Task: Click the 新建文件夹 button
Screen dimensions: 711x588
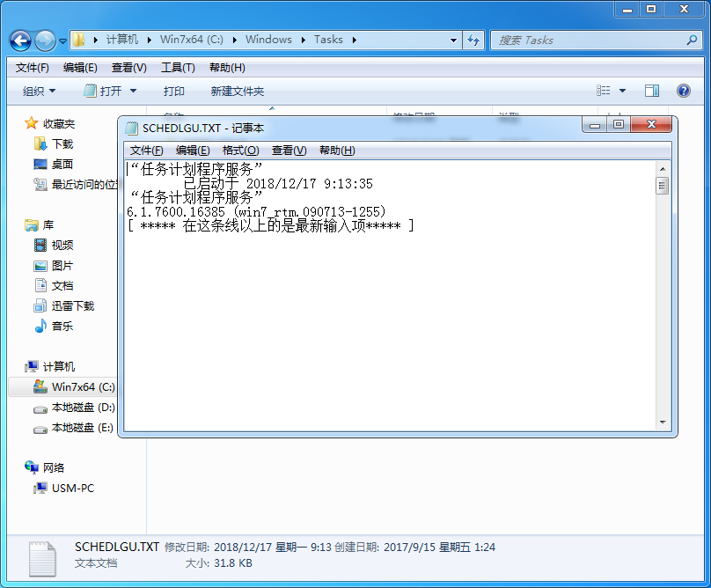Action: point(237,91)
